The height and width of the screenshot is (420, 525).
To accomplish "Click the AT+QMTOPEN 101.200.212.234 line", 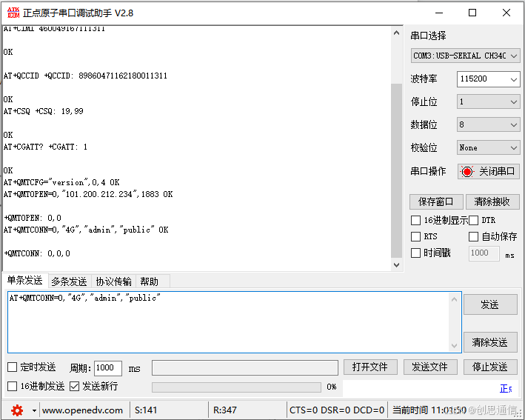I will point(88,194).
